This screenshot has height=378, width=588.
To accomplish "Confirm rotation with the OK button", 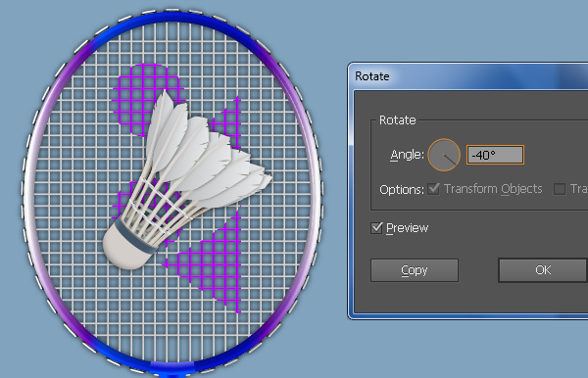I will click(x=543, y=270).
